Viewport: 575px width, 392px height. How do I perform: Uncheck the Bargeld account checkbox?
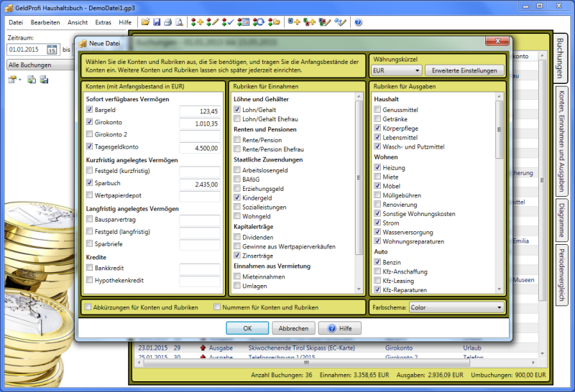(89, 110)
